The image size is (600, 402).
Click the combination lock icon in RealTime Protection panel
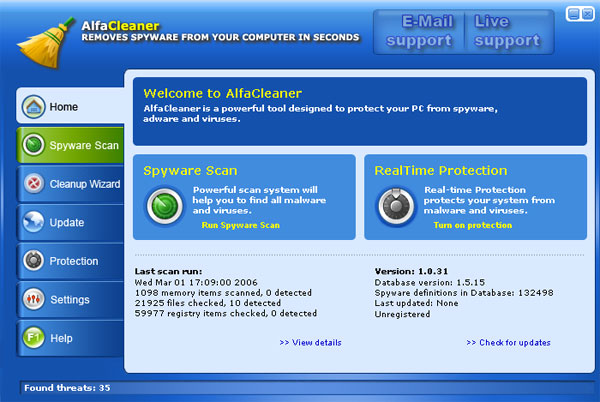click(396, 206)
